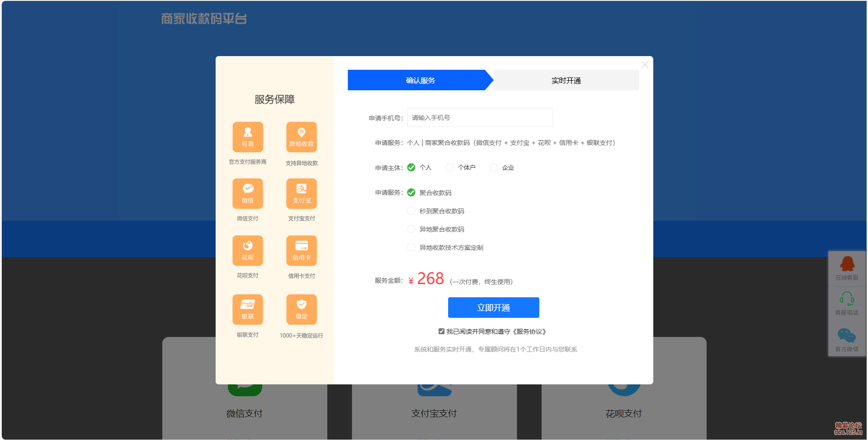Image resolution: width=868 pixels, height=440 pixels.
Task: Click the 异地收款 location icon
Action: (301, 137)
